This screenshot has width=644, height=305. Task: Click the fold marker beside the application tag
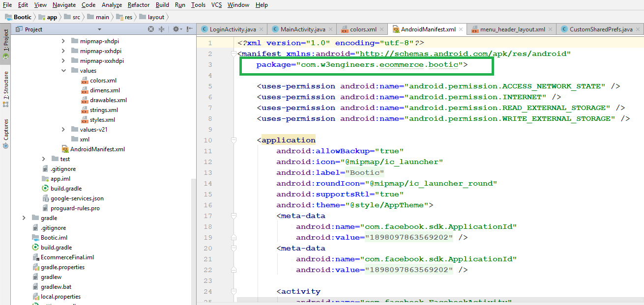click(x=233, y=140)
